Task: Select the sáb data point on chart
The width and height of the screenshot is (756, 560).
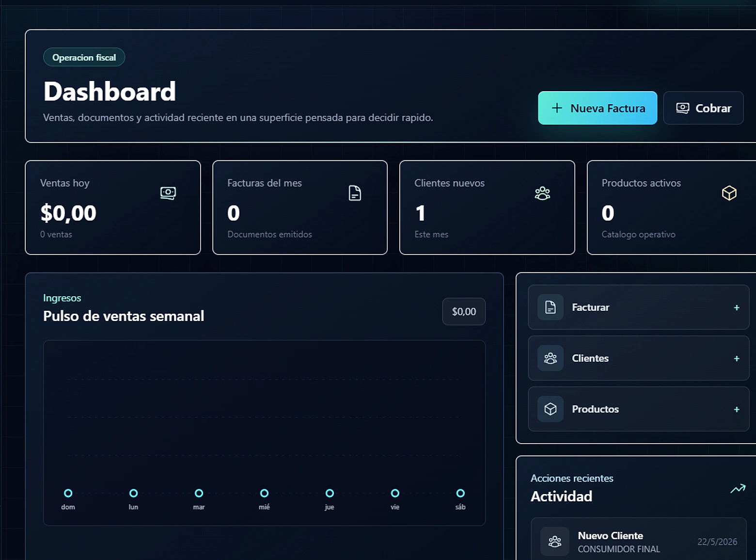Action: click(460, 493)
